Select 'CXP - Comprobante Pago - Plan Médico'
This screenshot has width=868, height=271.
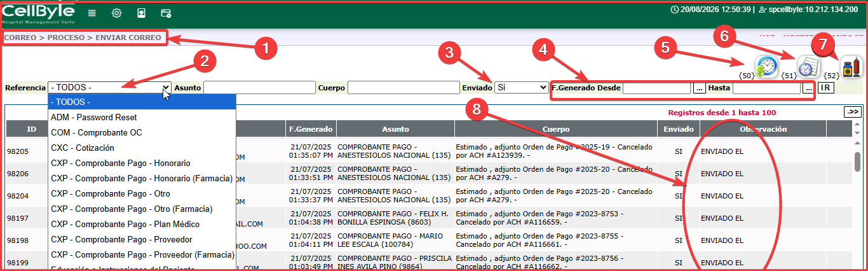pyautogui.click(x=142, y=224)
